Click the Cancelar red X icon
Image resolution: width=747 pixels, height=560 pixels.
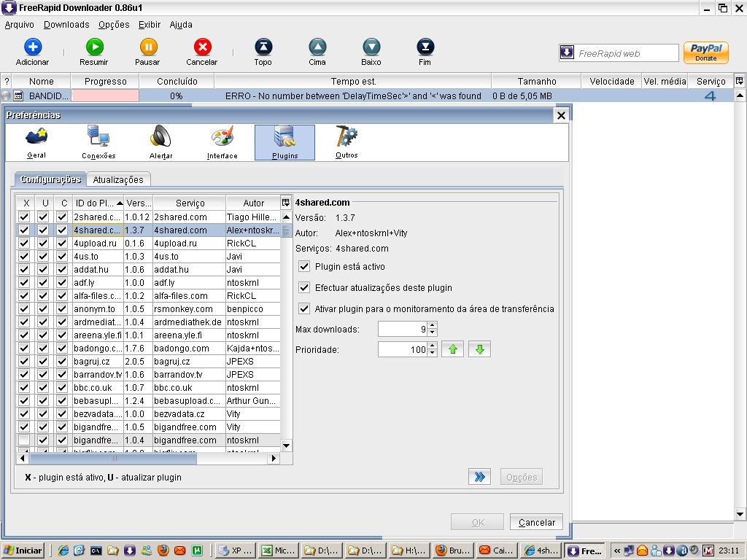pos(202,48)
